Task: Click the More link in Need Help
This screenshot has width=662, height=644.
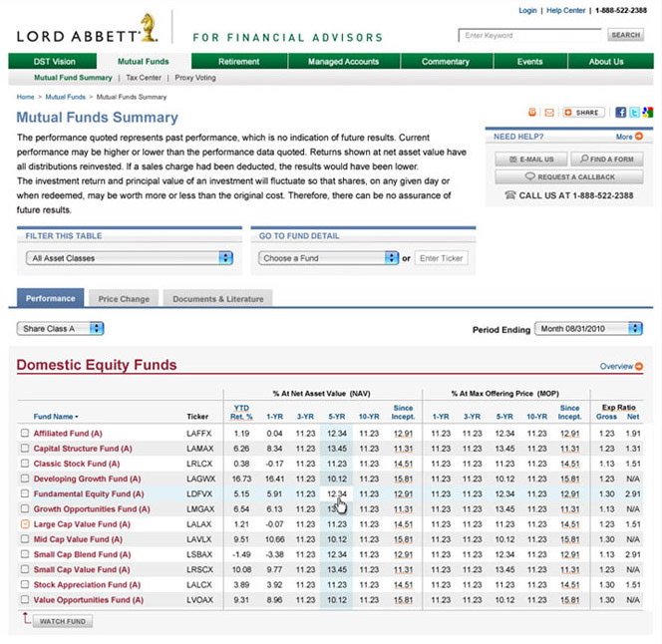Action: 624,137
